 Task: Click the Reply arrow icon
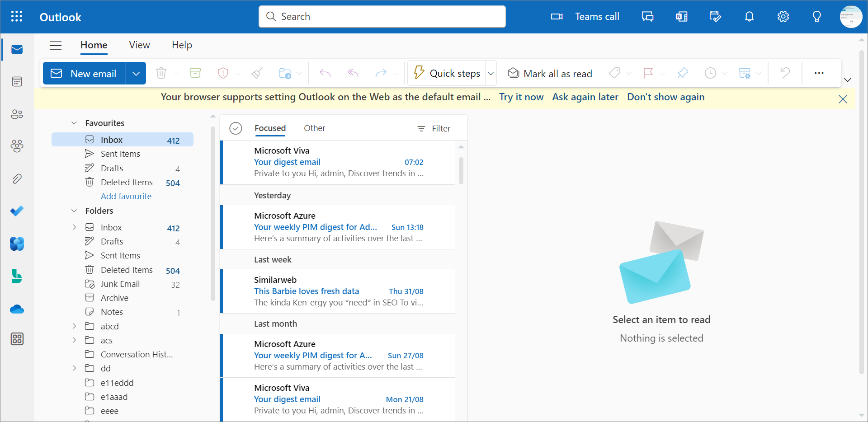[325, 73]
